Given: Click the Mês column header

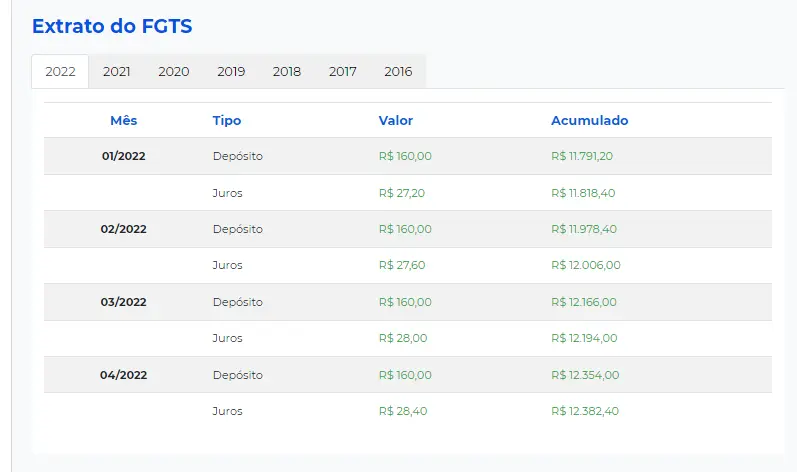Looking at the screenshot, I should pos(124,121).
